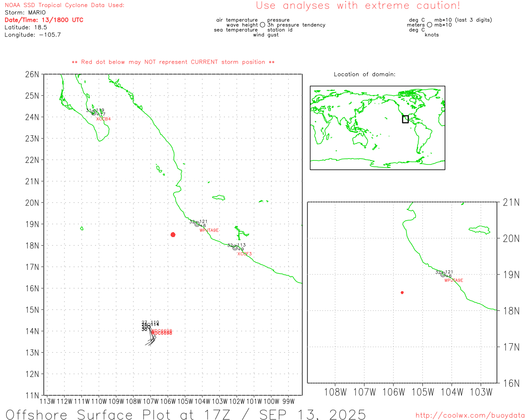Click the 'NOAA SSD Tropical Cyclone Data Used:' heading
The image size is (525, 420).
(x=64, y=5)
